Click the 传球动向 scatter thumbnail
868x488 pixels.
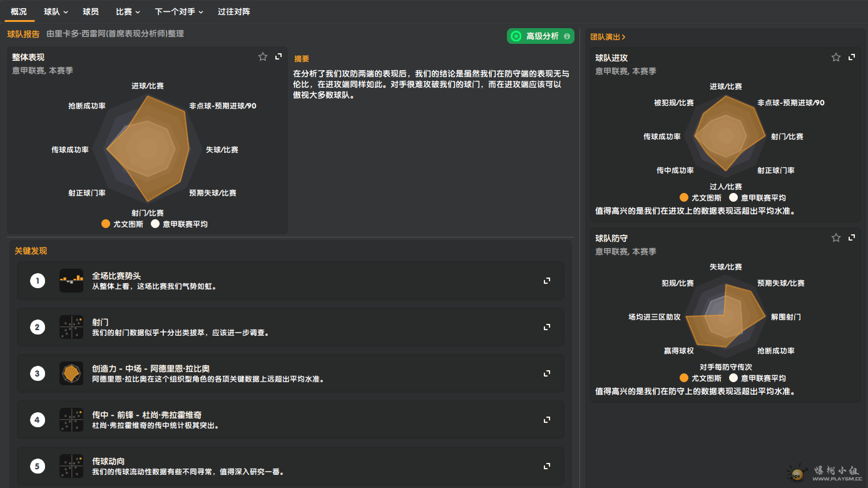[71, 466]
